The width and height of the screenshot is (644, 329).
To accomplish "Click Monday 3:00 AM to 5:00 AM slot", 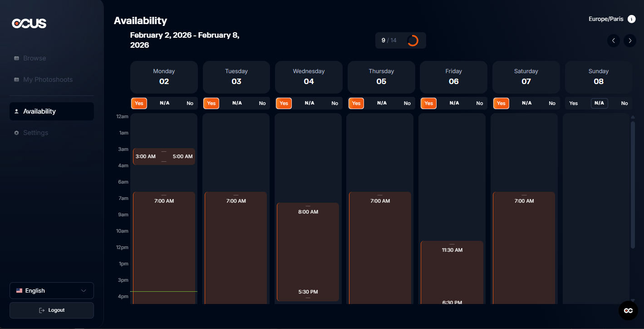I will (x=164, y=156).
